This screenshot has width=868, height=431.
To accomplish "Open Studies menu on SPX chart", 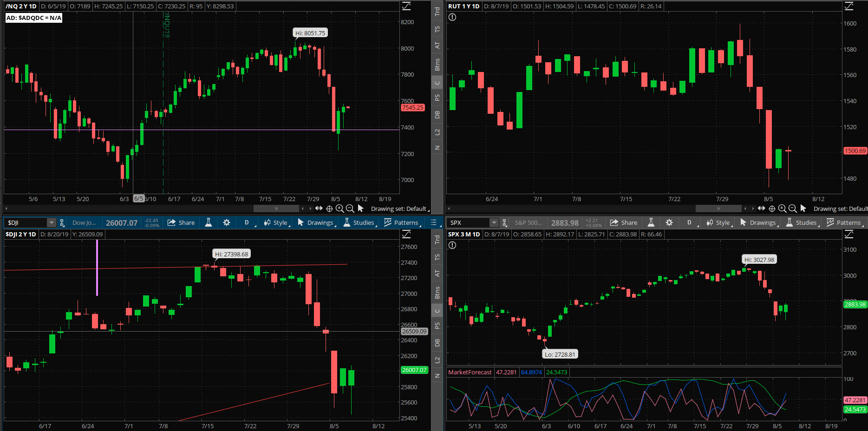I will coord(802,223).
